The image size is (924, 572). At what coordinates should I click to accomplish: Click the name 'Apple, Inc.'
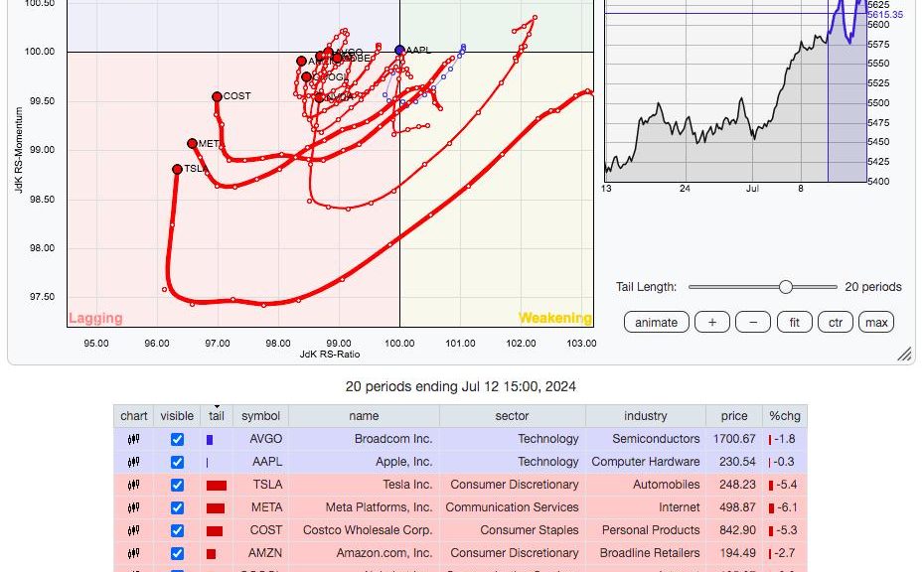(403, 462)
